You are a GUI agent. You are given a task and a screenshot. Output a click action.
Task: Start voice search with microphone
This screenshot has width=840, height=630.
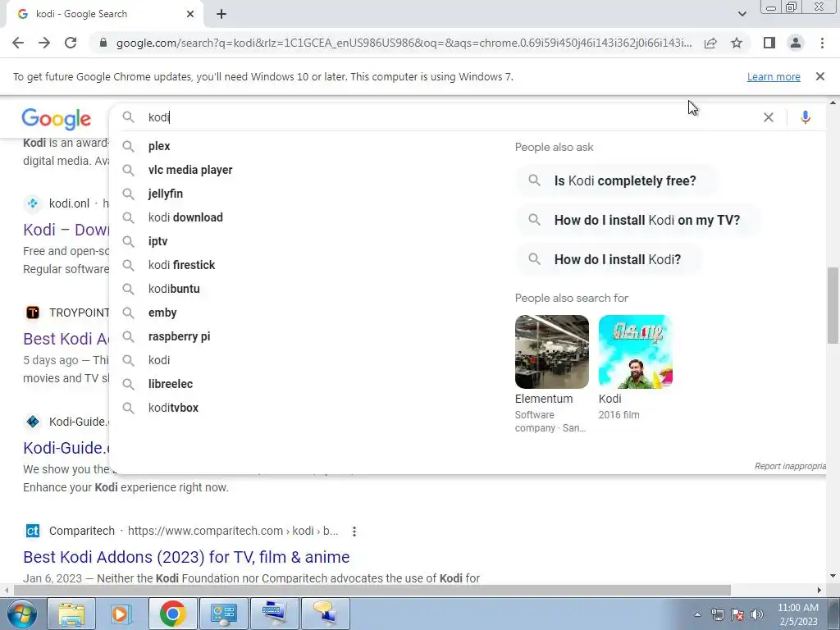806,117
